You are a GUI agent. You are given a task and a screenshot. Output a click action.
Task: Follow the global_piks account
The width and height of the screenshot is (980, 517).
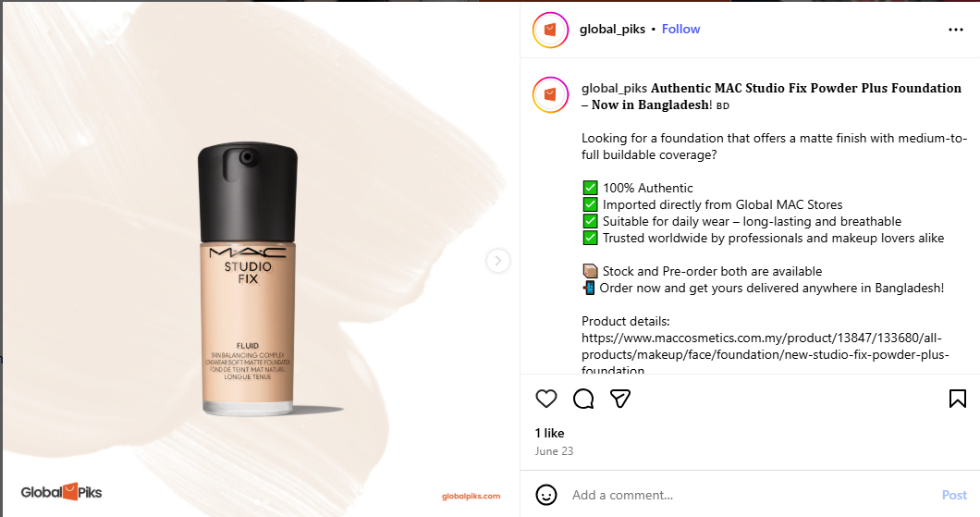click(x=680, y=30)
